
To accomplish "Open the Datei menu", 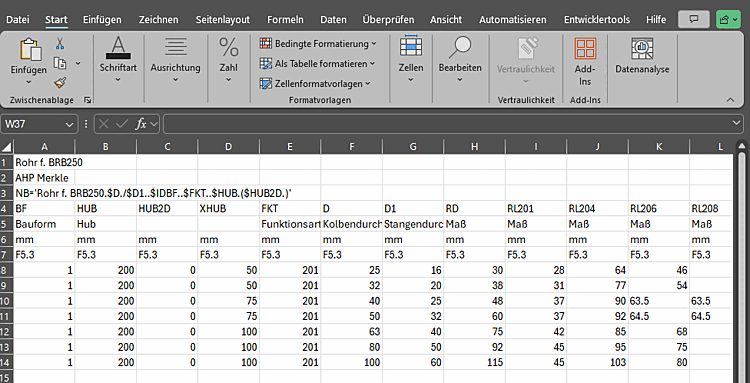I will click(x=18, y=20).
